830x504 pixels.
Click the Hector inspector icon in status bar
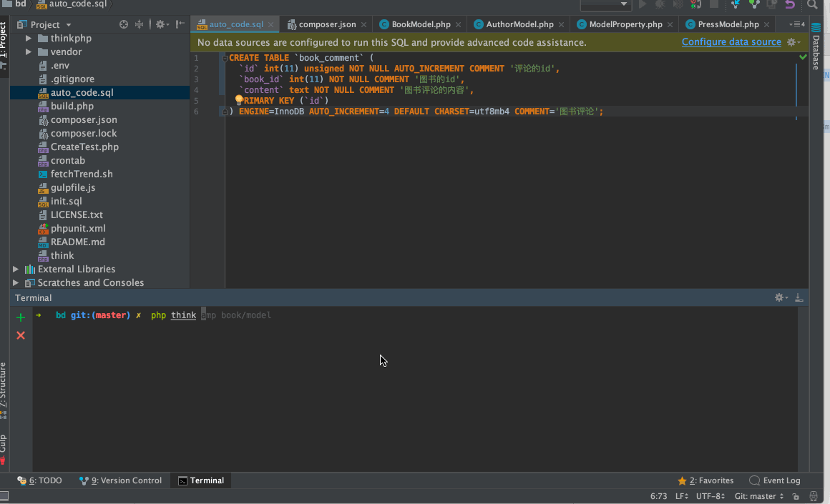(x=814, y=496)
